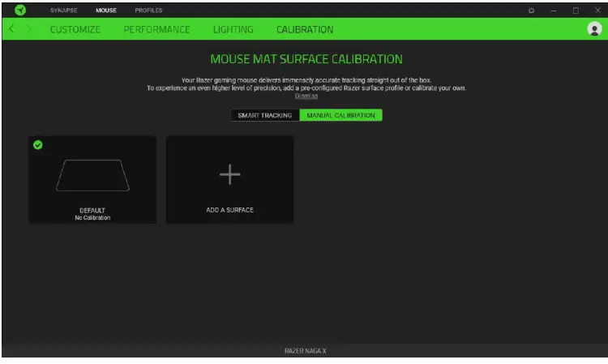
Task: Select the Default No Calibration surface card
Action: (x=92, y=179)
